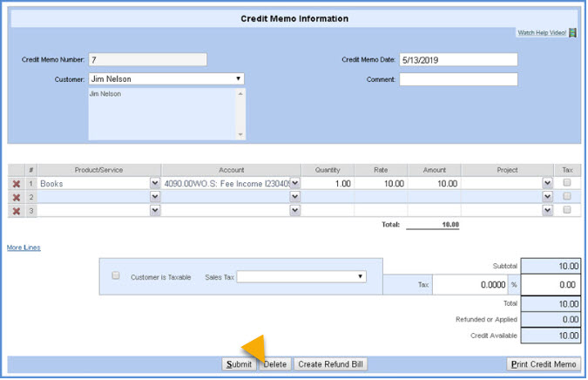Click the Rate cell on line 1
The height and width of the screenshot is (380, 588).
(381, 183)
